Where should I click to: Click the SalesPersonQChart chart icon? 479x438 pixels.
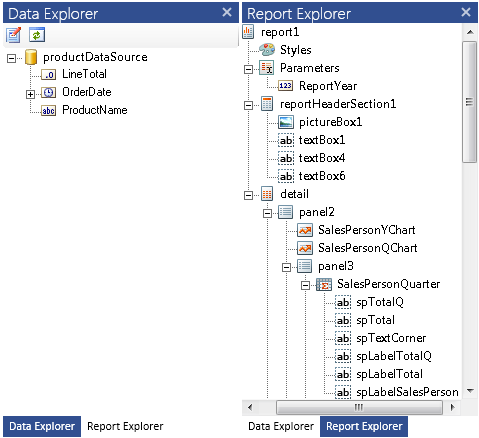[305, 248]
